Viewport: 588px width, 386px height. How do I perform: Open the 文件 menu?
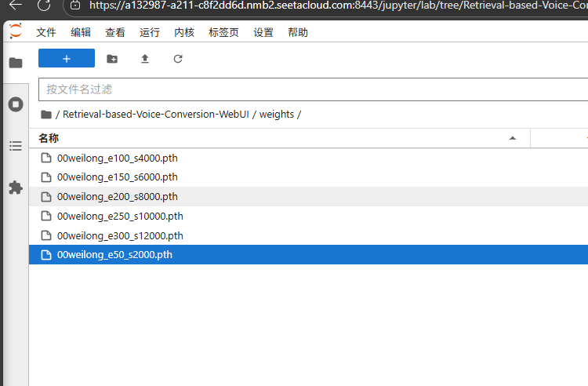pos(46,33)
